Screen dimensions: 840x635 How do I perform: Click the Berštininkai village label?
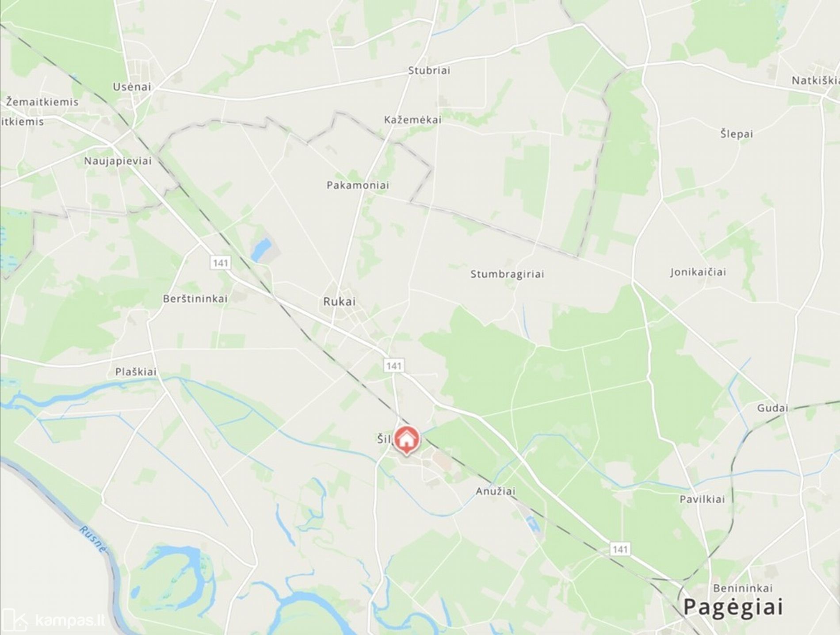(195, 299)
